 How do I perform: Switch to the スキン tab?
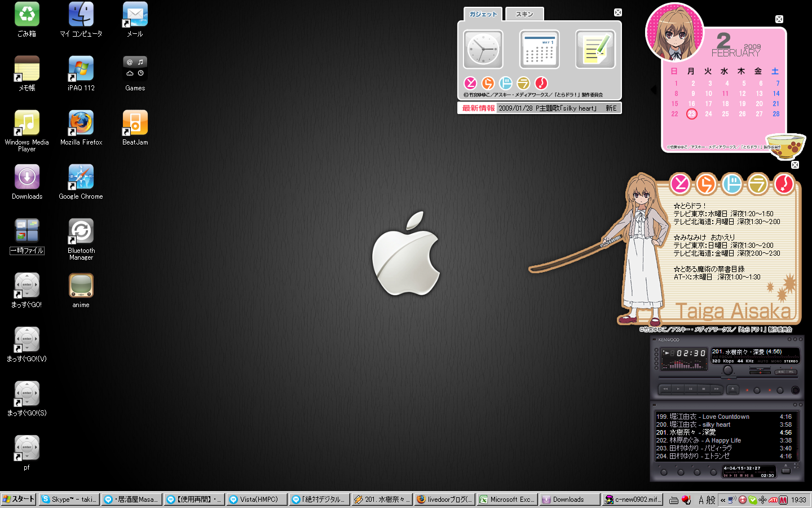524,14
